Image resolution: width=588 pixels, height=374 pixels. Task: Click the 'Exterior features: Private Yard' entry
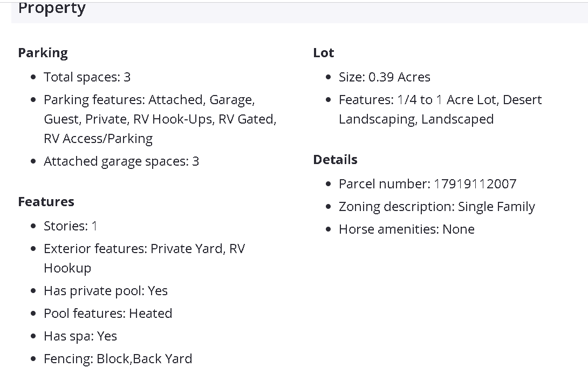pos(144,249)
